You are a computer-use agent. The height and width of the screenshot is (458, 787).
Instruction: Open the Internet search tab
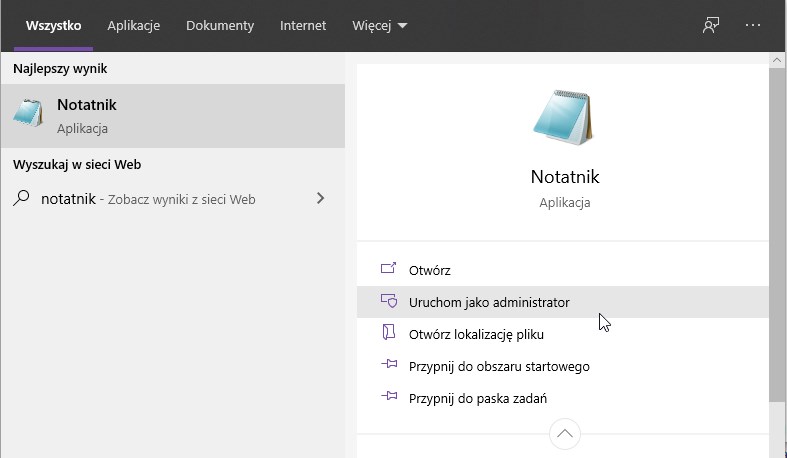(x=303, y=26)
